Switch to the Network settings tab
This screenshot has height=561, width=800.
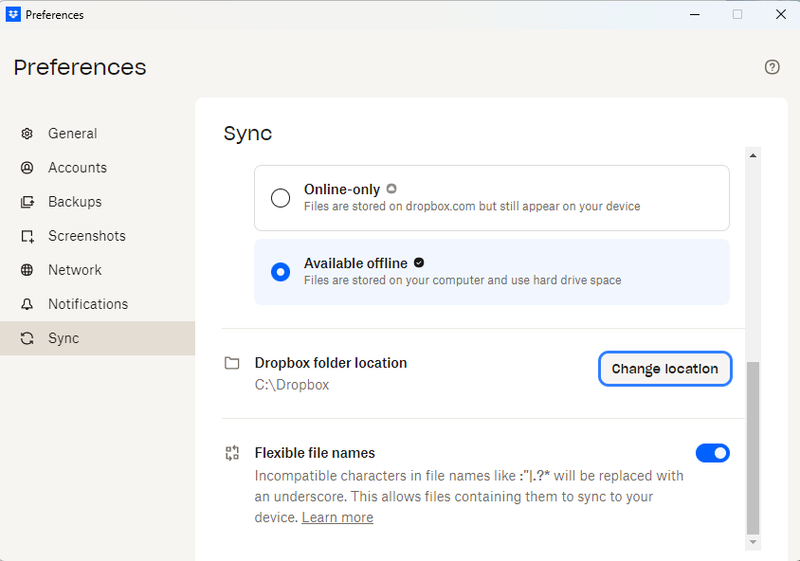click(x=75, y=270)
